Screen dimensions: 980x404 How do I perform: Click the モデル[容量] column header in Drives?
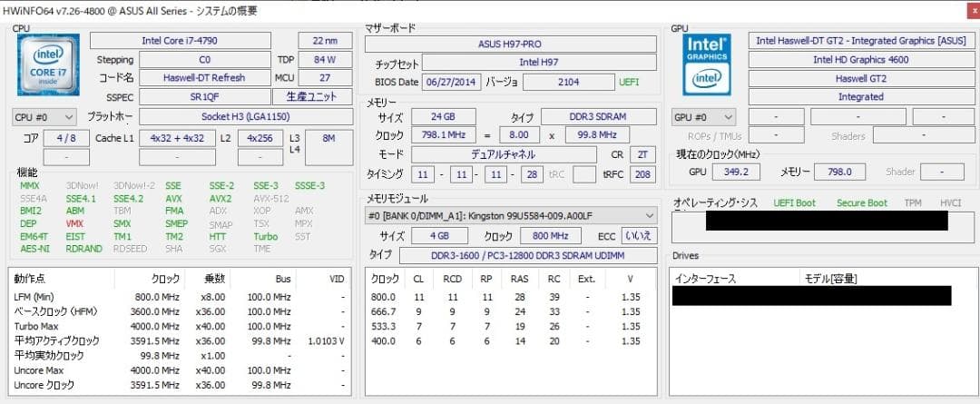(830, 280)
